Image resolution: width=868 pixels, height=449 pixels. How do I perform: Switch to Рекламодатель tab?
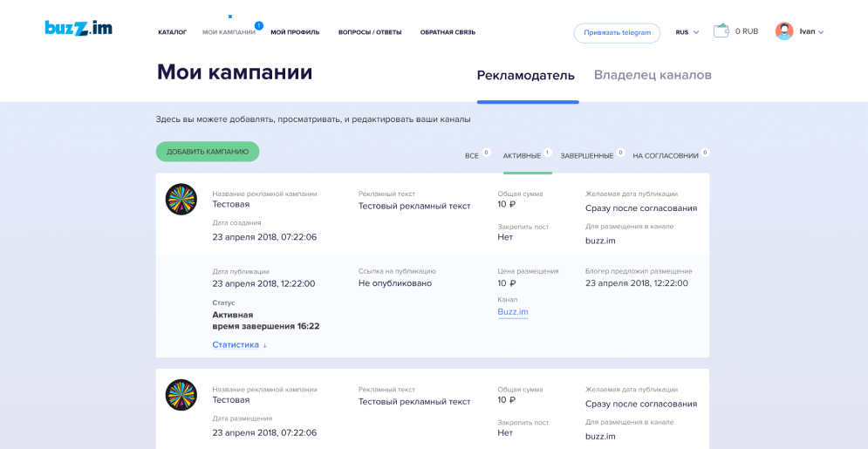pos(525,75)
